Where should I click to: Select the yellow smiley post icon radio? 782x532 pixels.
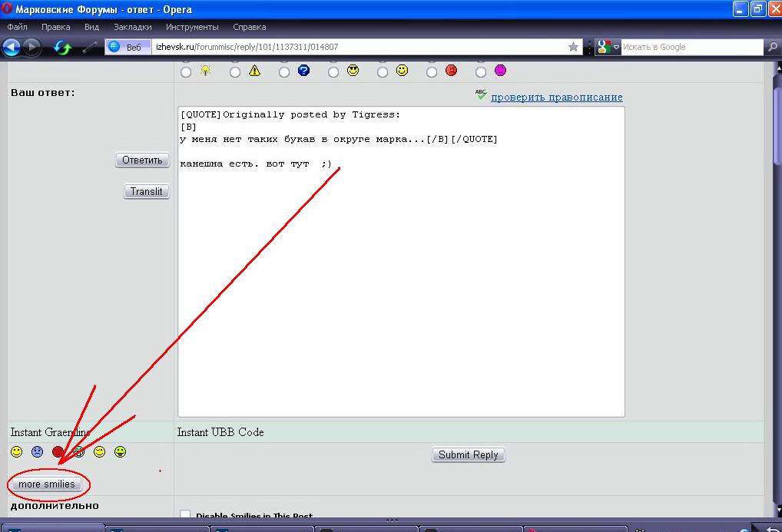(x=383, y=72)
